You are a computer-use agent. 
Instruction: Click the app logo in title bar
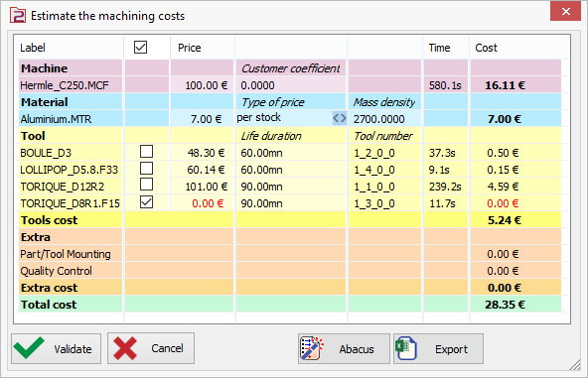pyautogui.click(x=18, y=16)
